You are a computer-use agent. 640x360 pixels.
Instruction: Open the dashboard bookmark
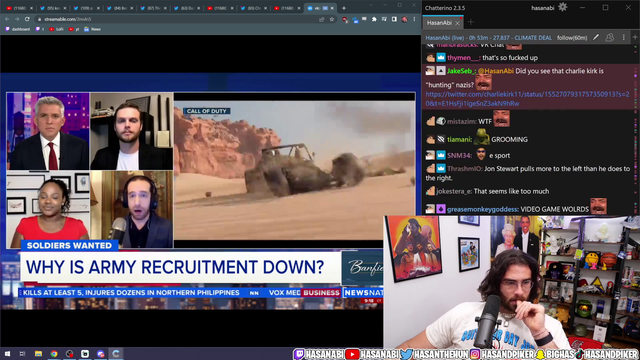point(18,29)
